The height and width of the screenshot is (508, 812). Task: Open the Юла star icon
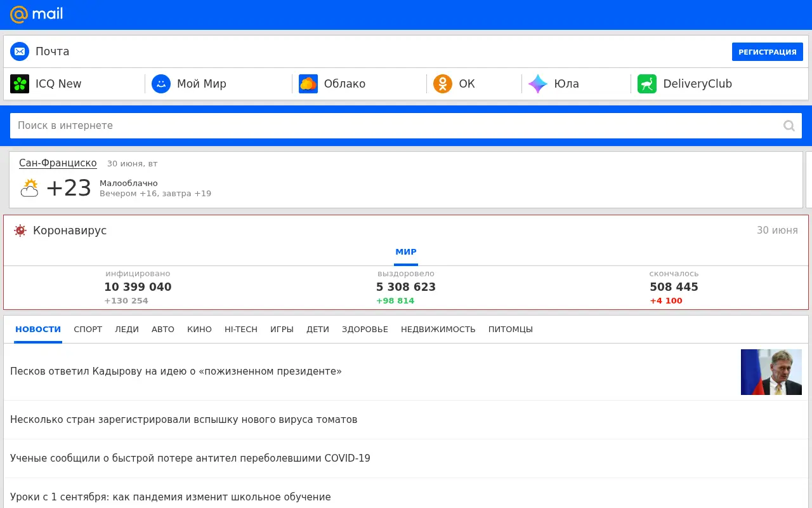tap(538, 84)
